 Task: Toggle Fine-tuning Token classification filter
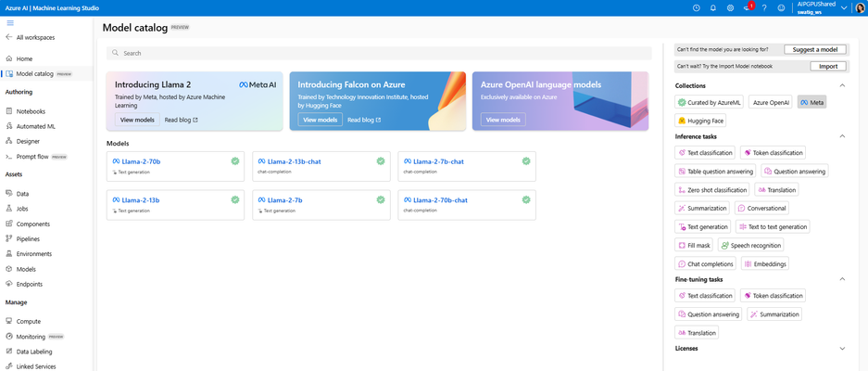click(x=773, y=296)
